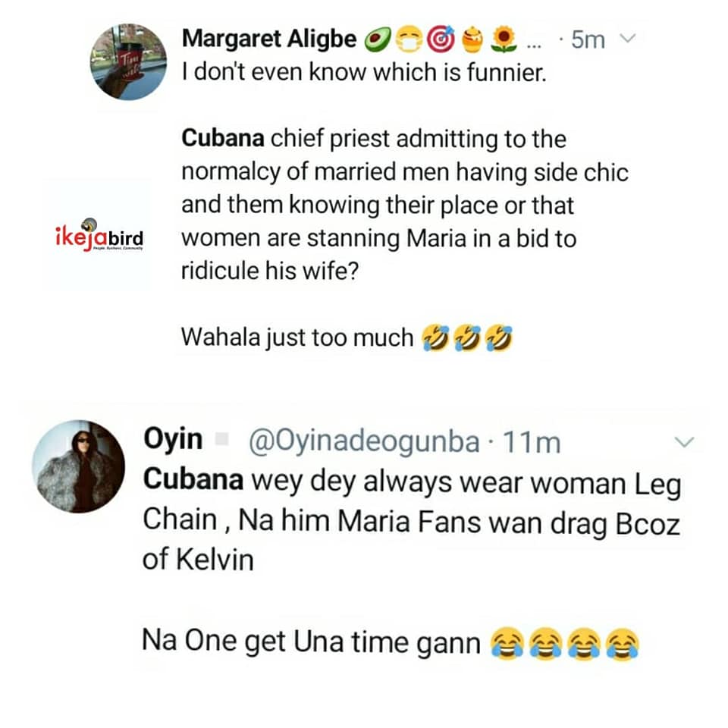
Task: Click the rolling-laughing emojis after 'Wahala just too much'
Action: tap(466, 337)
